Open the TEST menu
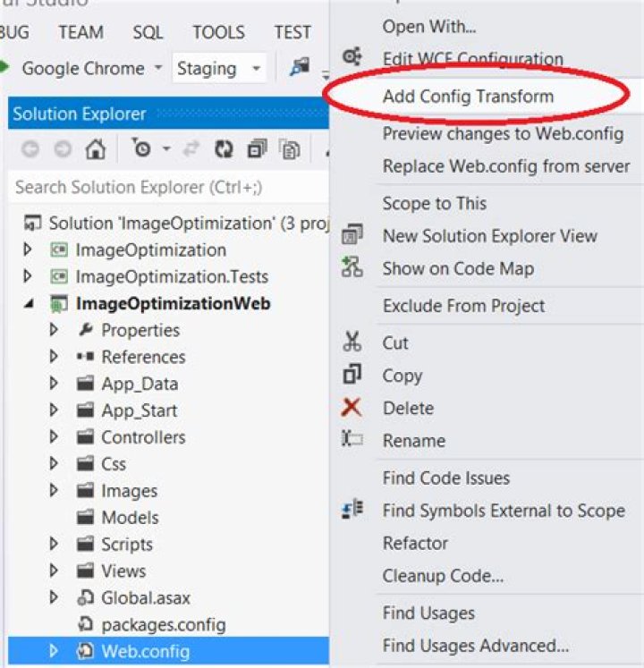This screenshot has width=644, height=668. tap(292, 32)
